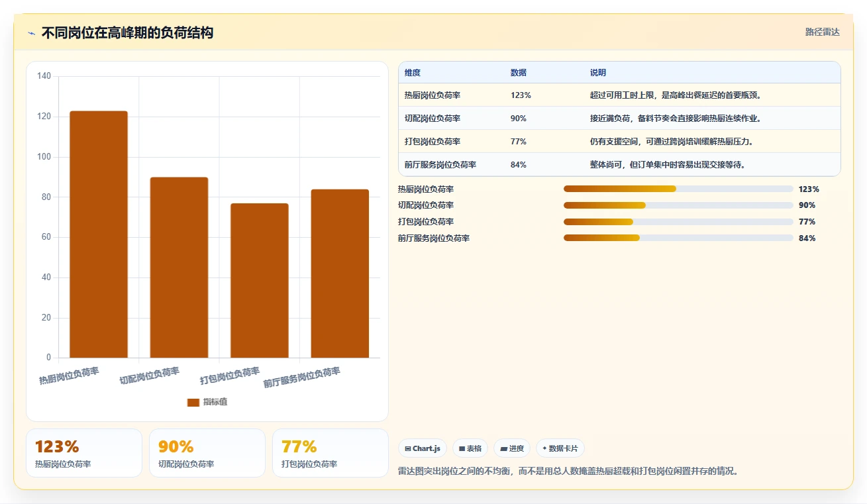
Task: Click the 数据 column header
Action: point(519,73)
